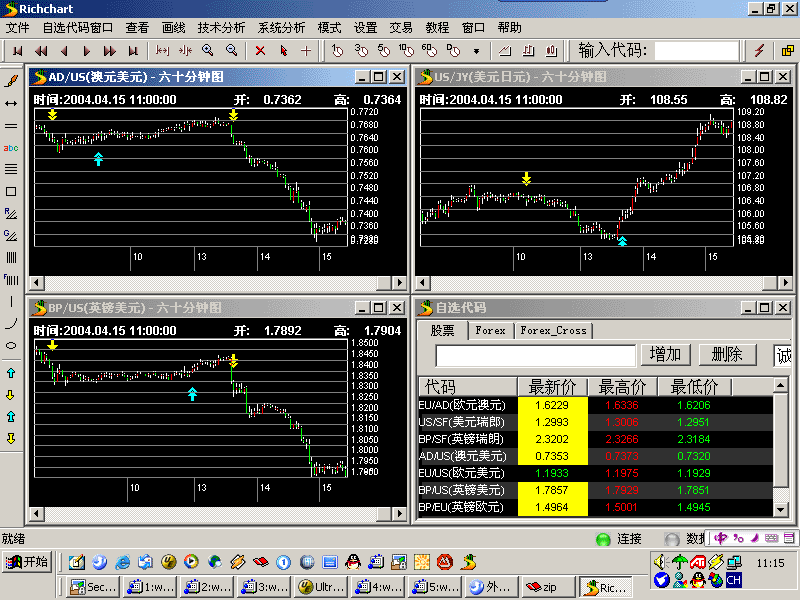Click the watchlist scrollbar down arrow
This screenshot has width=800, height=600.
point(781,509)
